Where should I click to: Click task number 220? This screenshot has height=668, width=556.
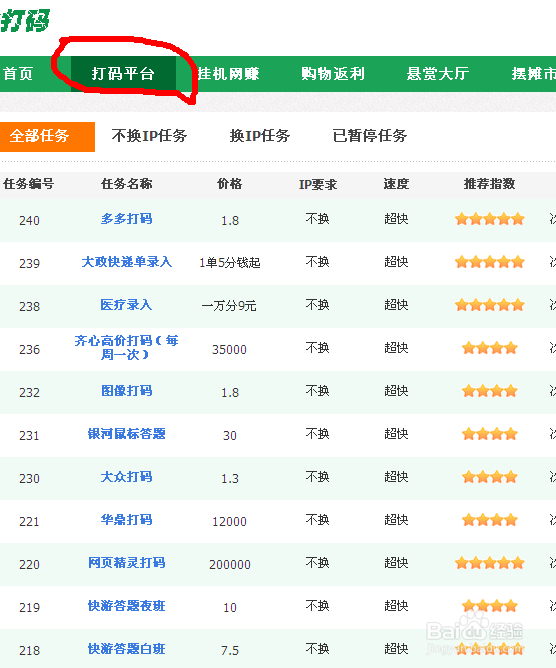point(29,564)
